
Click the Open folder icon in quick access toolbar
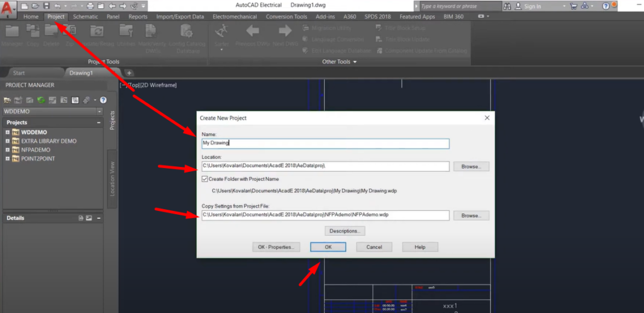click(35, 6)
